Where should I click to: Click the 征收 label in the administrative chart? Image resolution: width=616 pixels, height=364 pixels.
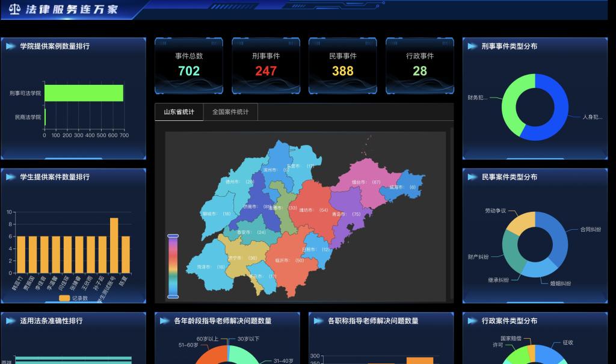pyautogui.click(x=568, y=343)
